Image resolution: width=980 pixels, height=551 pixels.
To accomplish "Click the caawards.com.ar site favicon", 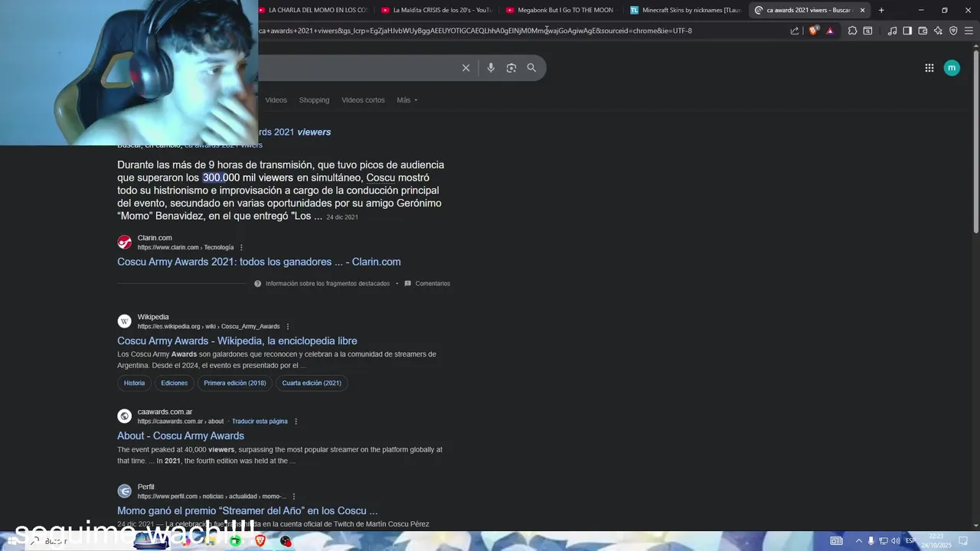I will 125,416.
